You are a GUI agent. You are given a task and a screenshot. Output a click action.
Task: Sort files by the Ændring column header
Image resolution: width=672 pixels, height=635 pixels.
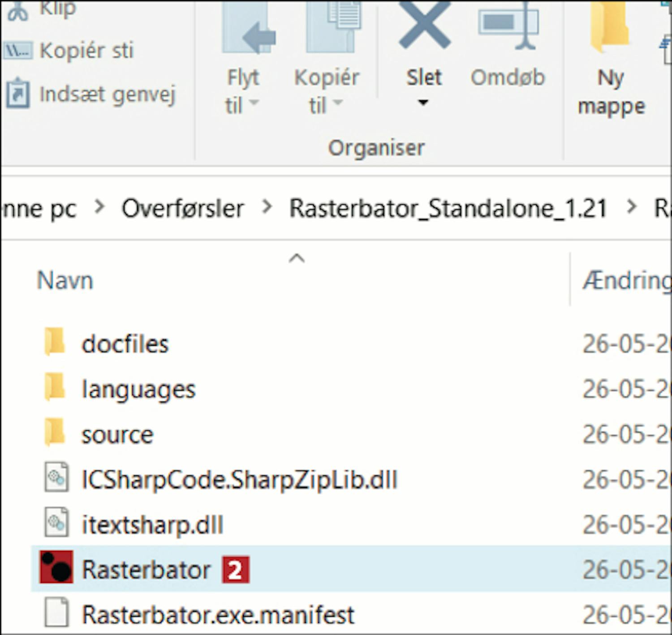click(x=626, y=282)
